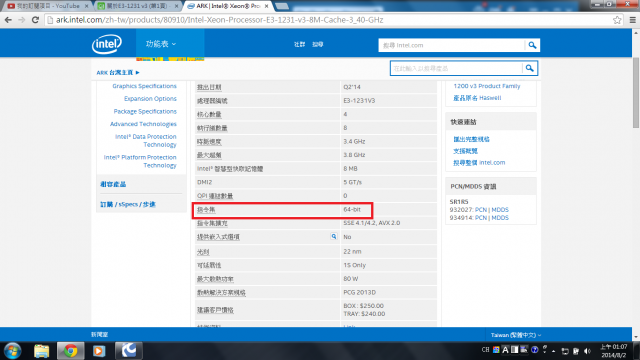Select the 80 W TDP value

tap(350, 279)
